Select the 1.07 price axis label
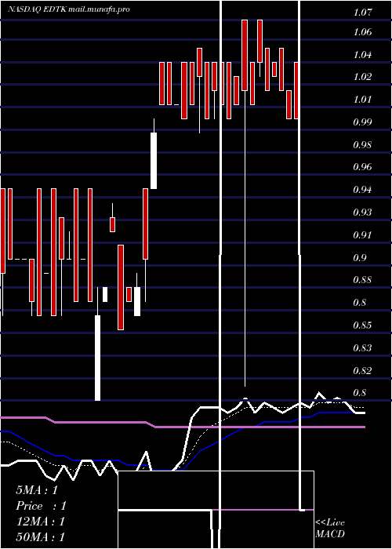Screen dimensions: 392x549 coord(362,13)
